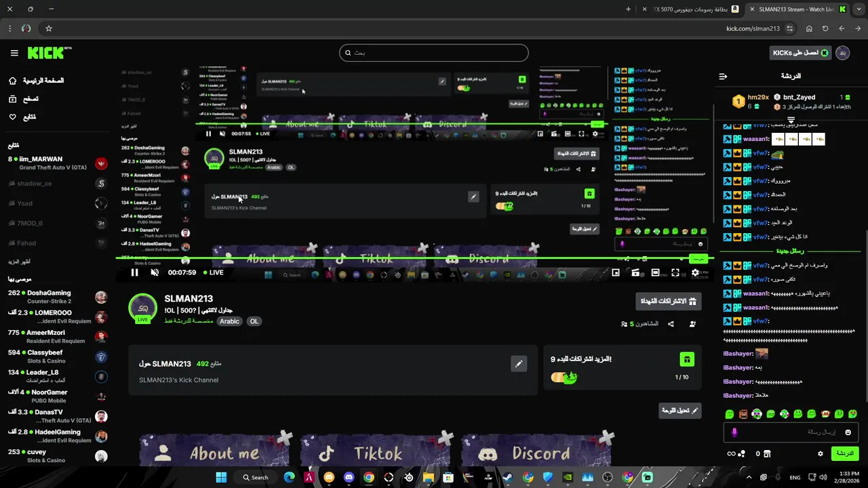Open Chrome three-dot menu
The height and width of the screenshot is (488, 868).
point(9,28)
